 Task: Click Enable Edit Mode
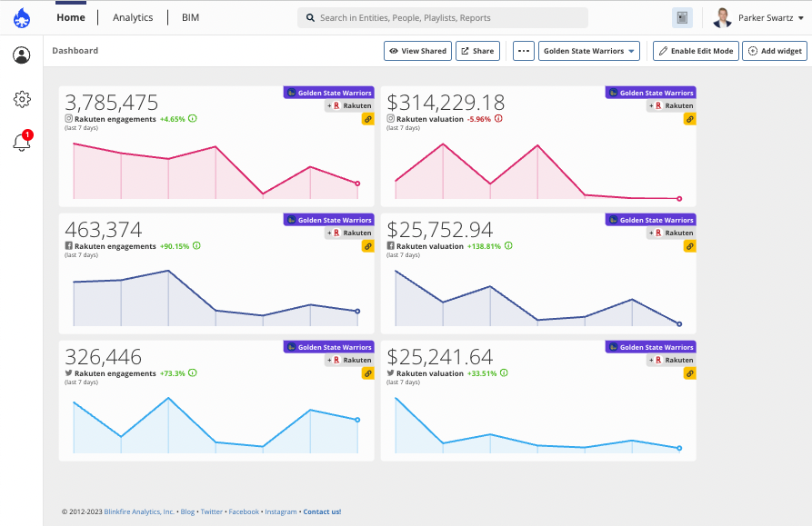pos(696,51)
